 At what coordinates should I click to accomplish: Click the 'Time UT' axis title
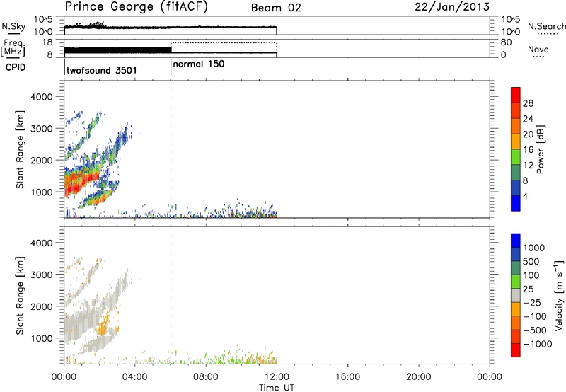click(x=277, y=388)
